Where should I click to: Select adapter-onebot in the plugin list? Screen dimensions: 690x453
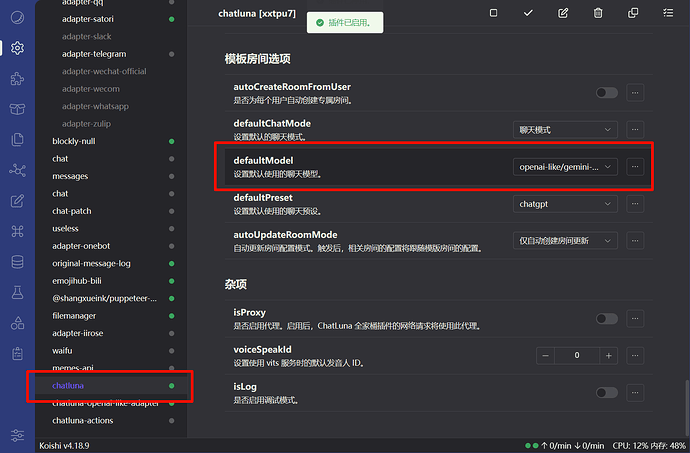[x=80, y=245]
